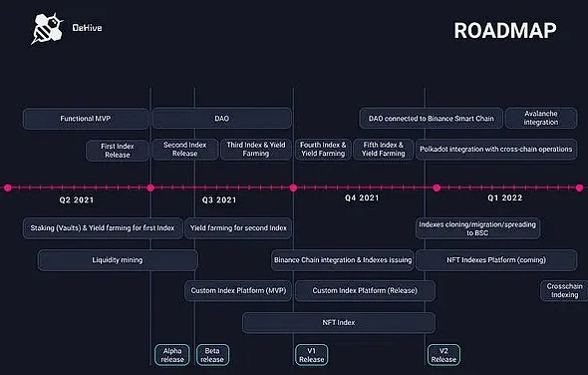Image resolution: width=588 pixels, height=375 pixels.
Task: Click Third Index & Yield Farming box
Action: [256, 150]
